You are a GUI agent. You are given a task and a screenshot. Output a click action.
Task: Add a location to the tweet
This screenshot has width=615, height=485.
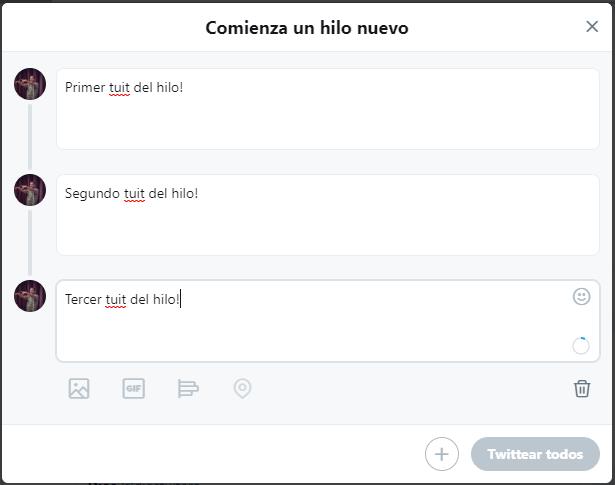[242, 389]
